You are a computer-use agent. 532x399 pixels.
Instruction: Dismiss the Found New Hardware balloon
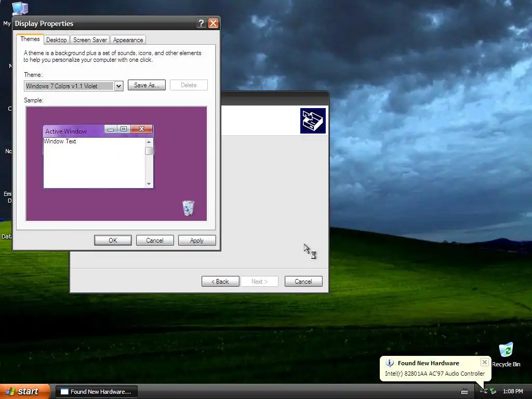[485, 362]
